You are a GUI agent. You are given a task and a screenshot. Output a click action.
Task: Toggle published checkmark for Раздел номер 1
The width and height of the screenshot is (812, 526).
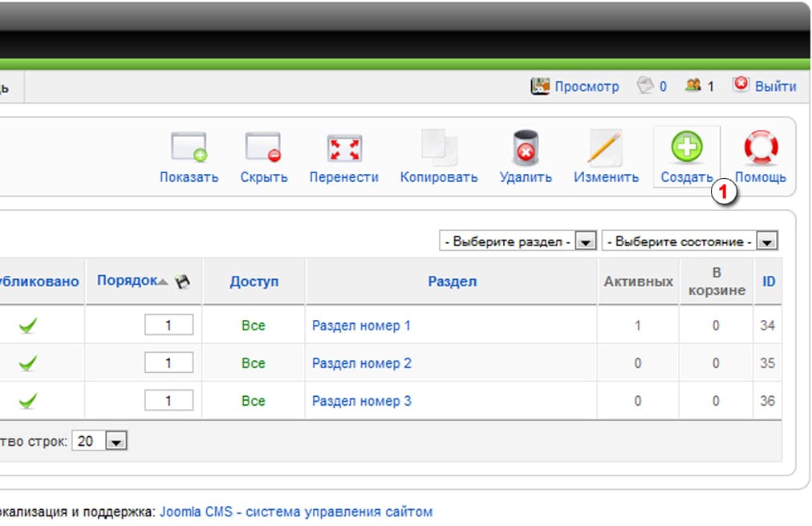click(x=28, y=326)
